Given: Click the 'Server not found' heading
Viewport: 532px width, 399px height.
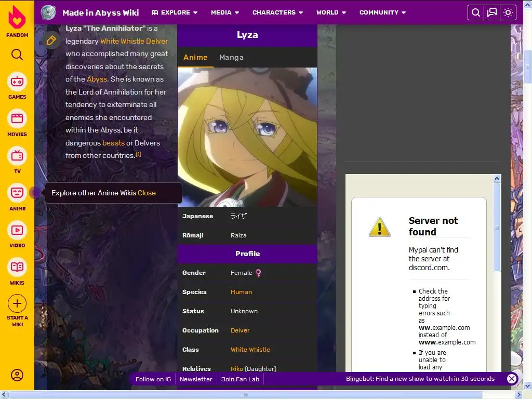Looking at the screenshot, I should tap(433, 227).
